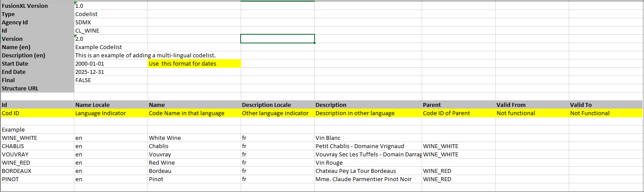Select the "Example Codelist" name value cell
This screenshot has width=644, height=192.
[x=111, y=47]
